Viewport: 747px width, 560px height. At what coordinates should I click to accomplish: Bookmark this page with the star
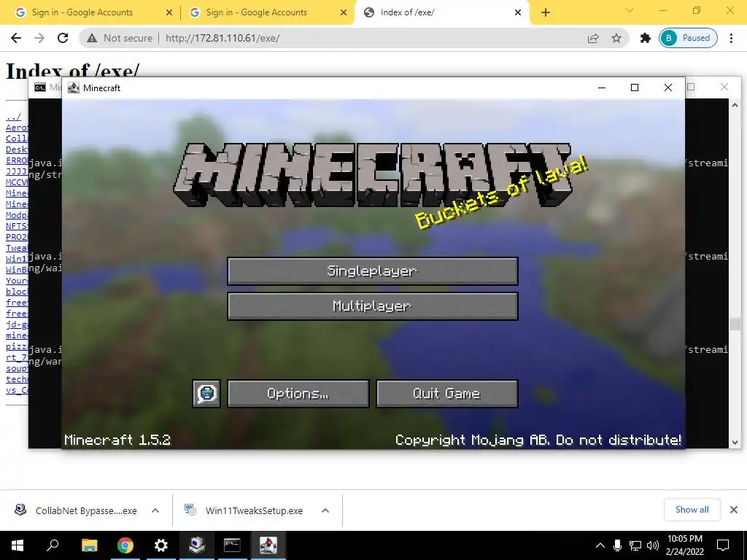point(616,38)
